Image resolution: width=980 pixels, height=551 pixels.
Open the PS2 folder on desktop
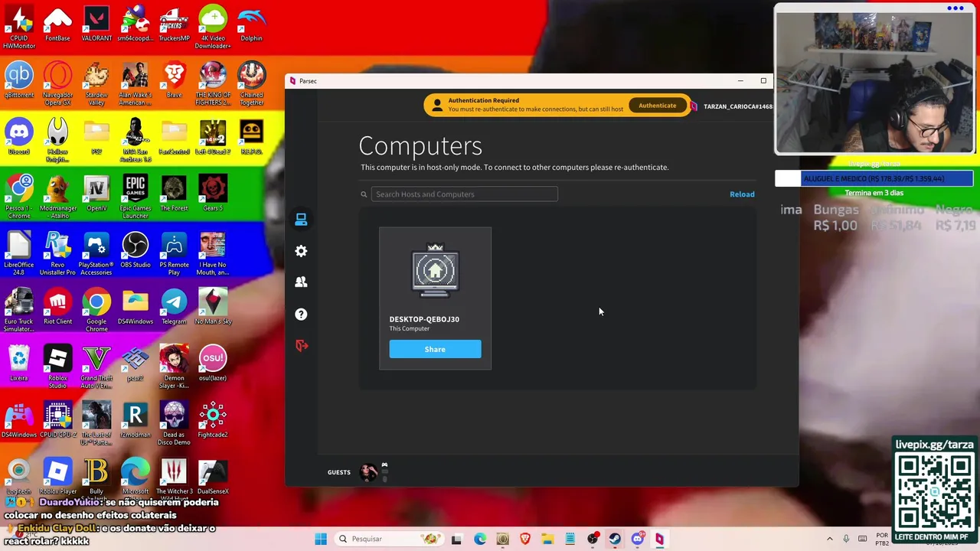point(96,136)
